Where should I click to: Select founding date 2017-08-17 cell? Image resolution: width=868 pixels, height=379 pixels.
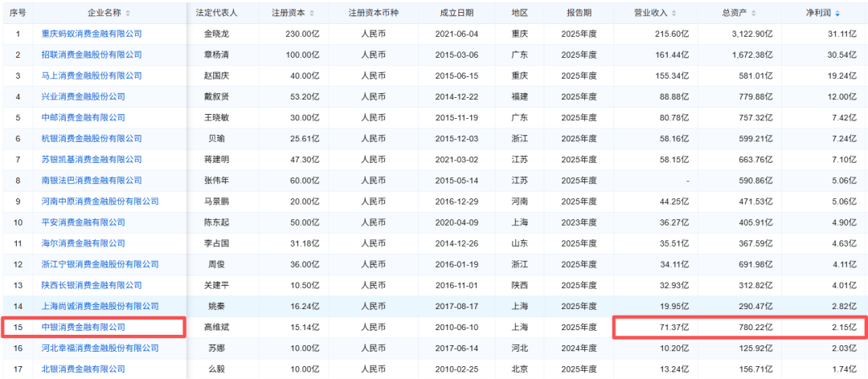[x=457, y=306]
